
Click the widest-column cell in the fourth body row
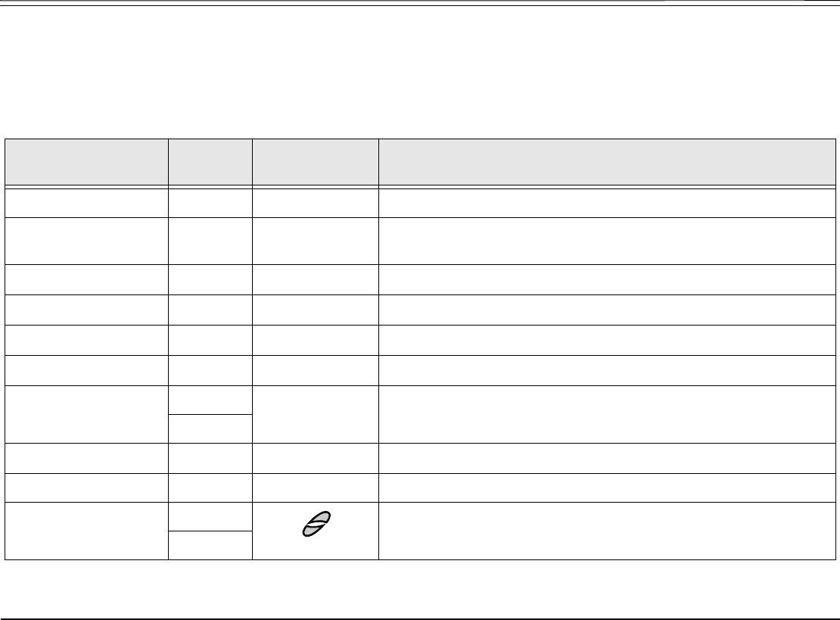[x=607, y=310]
